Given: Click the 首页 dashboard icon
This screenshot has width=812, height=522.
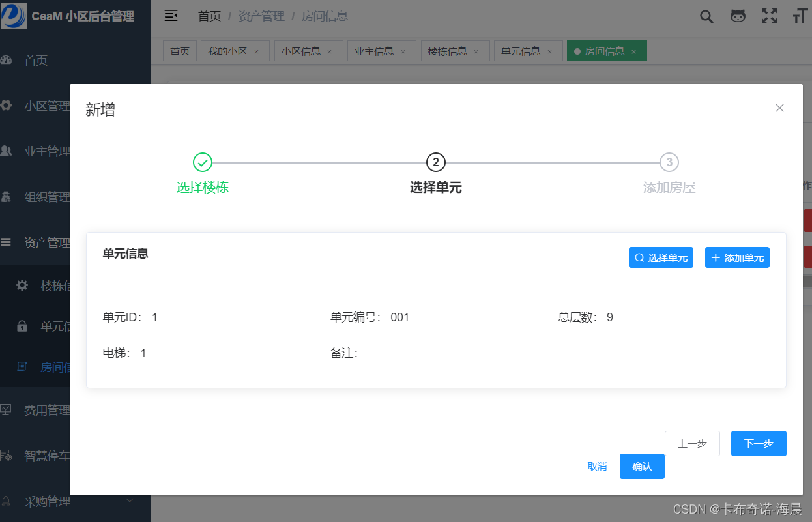Looking at the screenshot, I should coord(7,61).
